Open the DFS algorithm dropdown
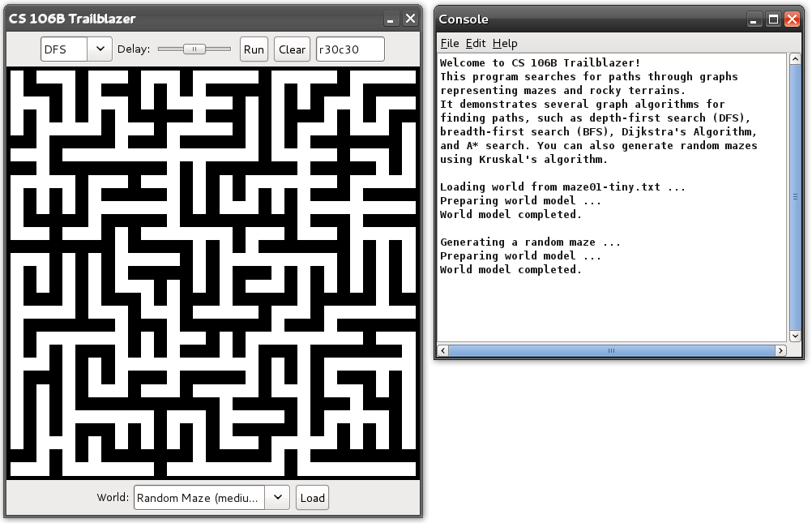The image size is (812, 523). click(x=76, y=49)
